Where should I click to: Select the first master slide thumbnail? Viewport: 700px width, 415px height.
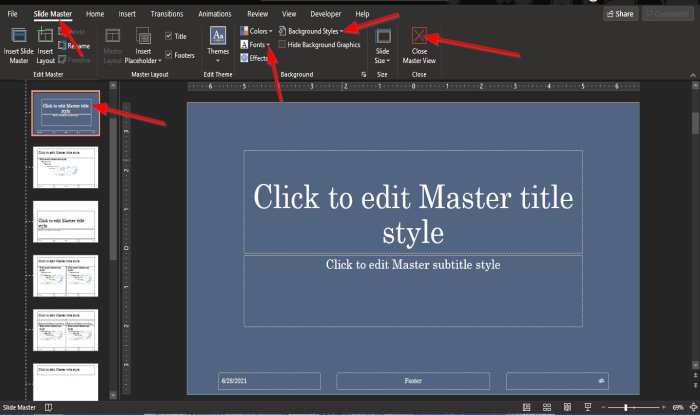65,113
